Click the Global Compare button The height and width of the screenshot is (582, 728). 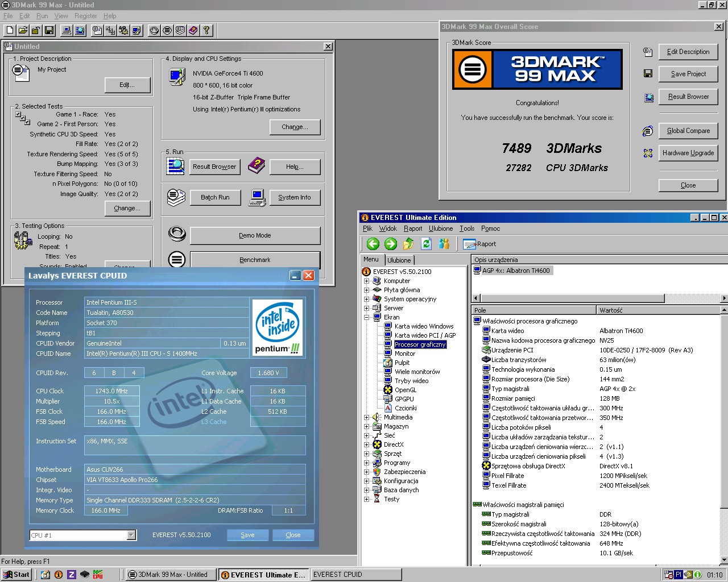[x=688, y=131]
